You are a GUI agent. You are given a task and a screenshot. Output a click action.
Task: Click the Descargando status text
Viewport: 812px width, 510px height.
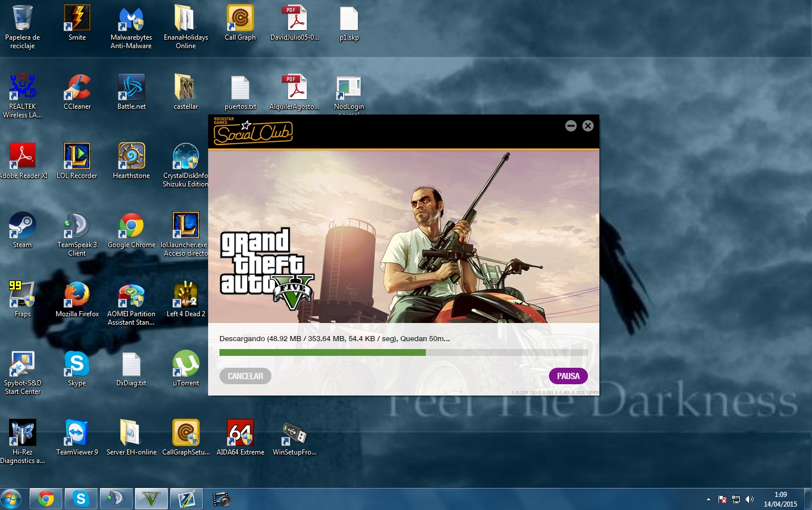[x=335, y=338]
